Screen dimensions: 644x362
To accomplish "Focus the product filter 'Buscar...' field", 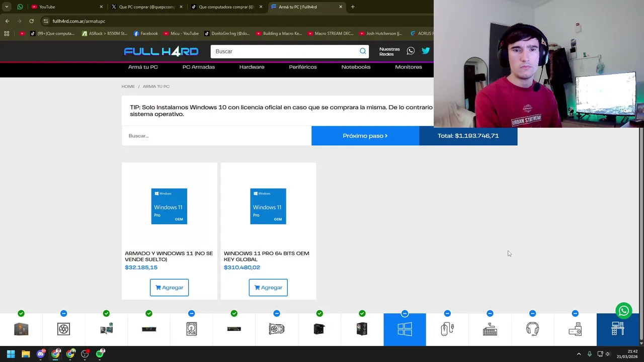I will (x=216, y=136).
